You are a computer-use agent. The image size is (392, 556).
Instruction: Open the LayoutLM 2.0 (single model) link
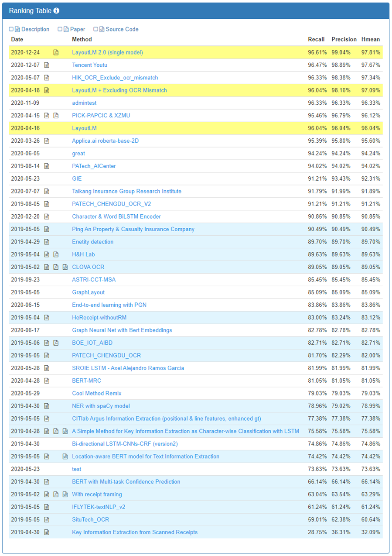pos(107,52)
